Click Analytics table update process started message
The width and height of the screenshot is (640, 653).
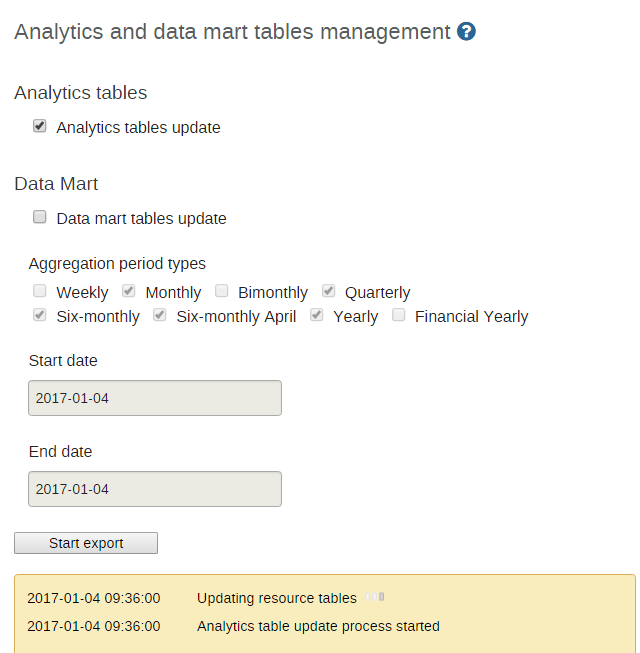[318, 626]
